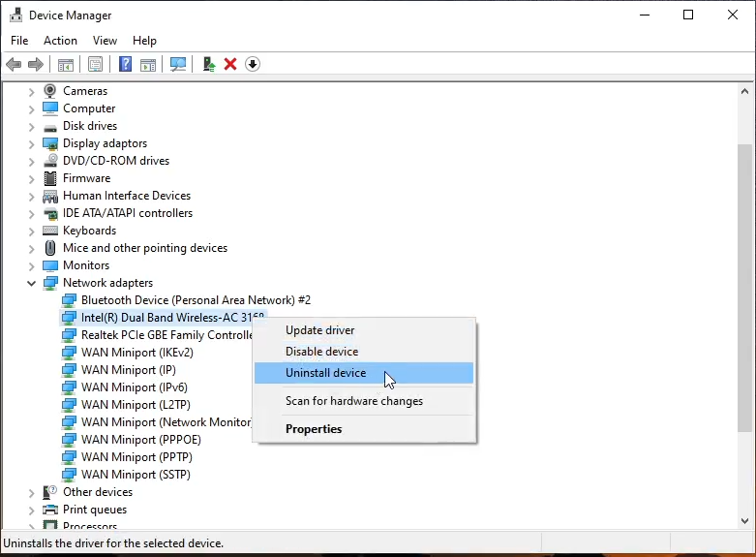Click the scrollbar down arrow
This screenshot has height=557, width=756.
744,521
